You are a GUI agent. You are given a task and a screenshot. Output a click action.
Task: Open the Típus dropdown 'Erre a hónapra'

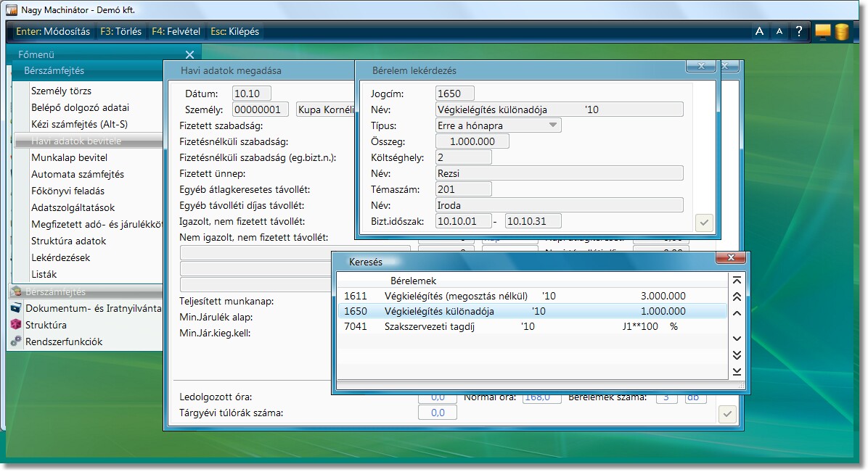pos(498,125)
